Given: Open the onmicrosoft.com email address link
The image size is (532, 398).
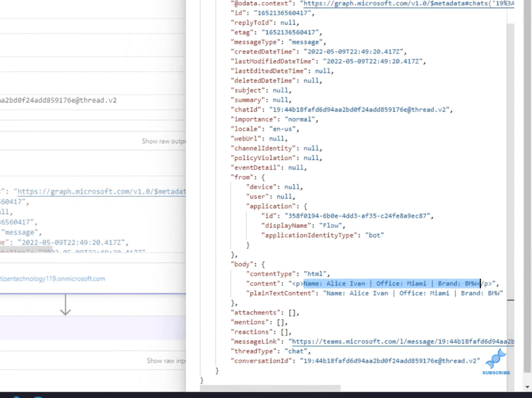Looking at the screenshot, I should point(52,279).
